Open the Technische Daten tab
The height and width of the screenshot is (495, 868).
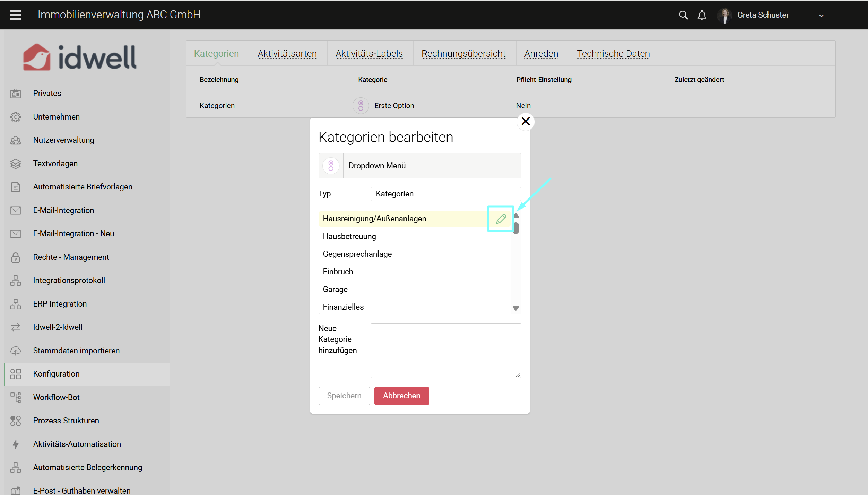click(613, 53)
